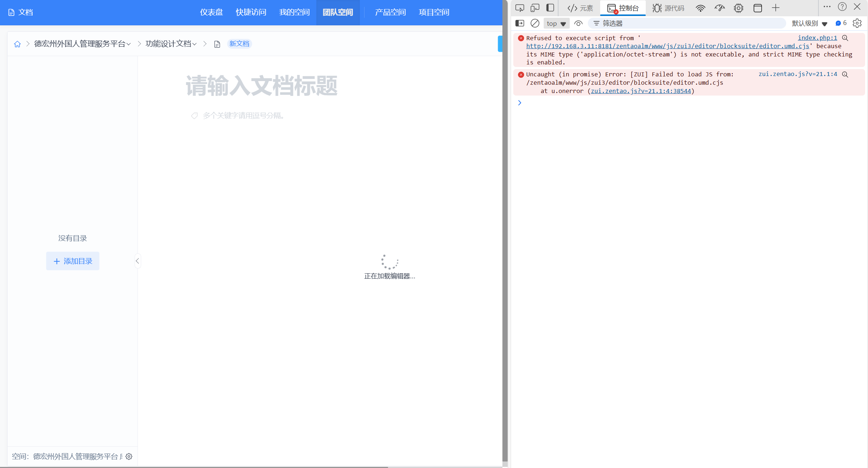This screenshot has height=468, width=868.
Task: Collapse the directory sidebar with the arrow
Action: [137, 261]
